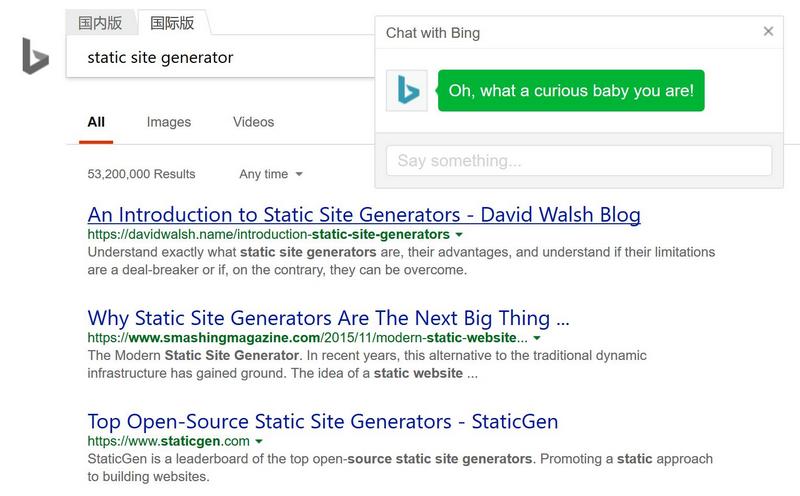The height and width of the screenshot is (496, 800).
Task: Open the Images results tab
Action: click(x=168, y=122)
